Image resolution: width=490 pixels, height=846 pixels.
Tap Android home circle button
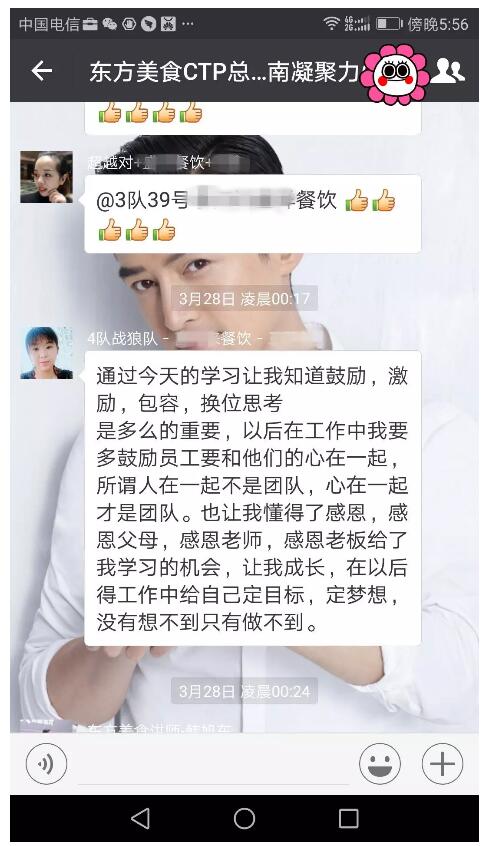click(x=244, y=818)
